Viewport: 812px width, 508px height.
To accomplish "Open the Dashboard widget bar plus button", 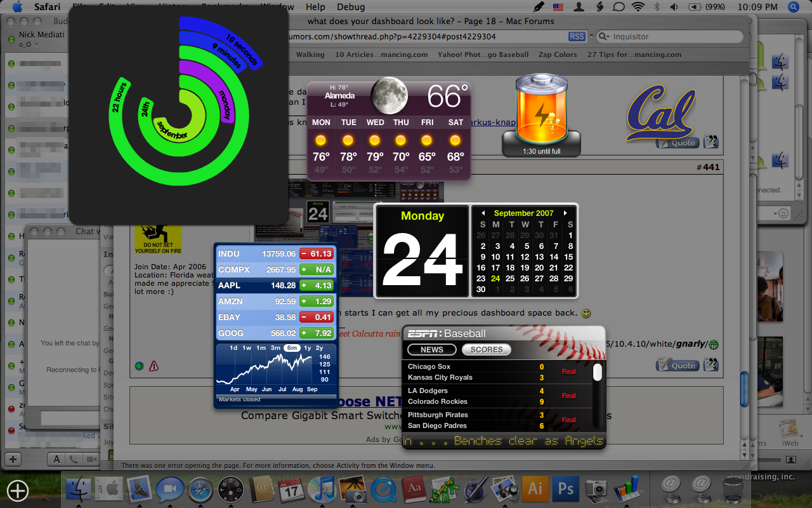I will coord(18,490).
